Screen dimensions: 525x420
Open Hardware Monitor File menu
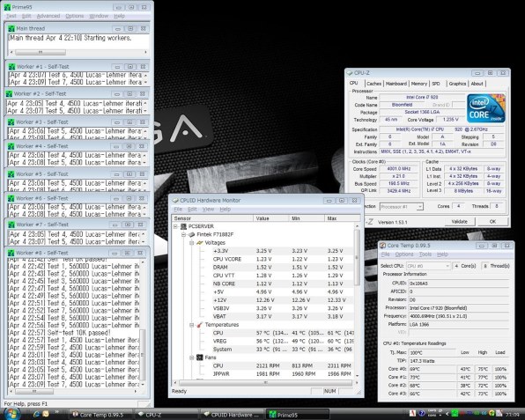click(178, 210)
